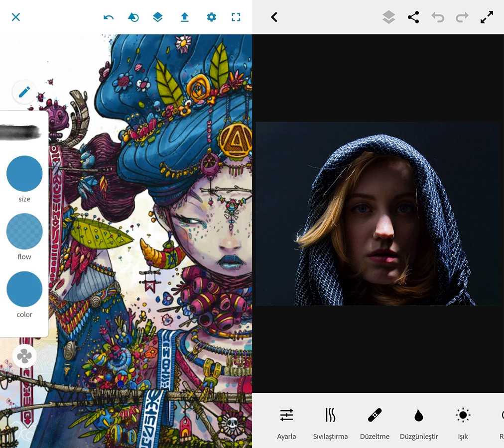Open the Ayarla adjustments tool
The width and height of the screenshot is (504, 448).
pyautogui.click(x=286, y=424)
